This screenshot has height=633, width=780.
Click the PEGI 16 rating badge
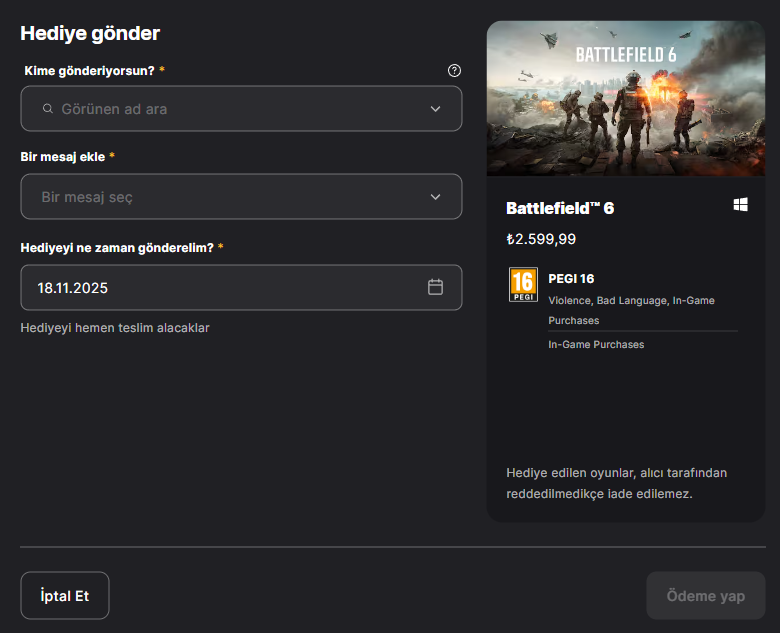523,285
